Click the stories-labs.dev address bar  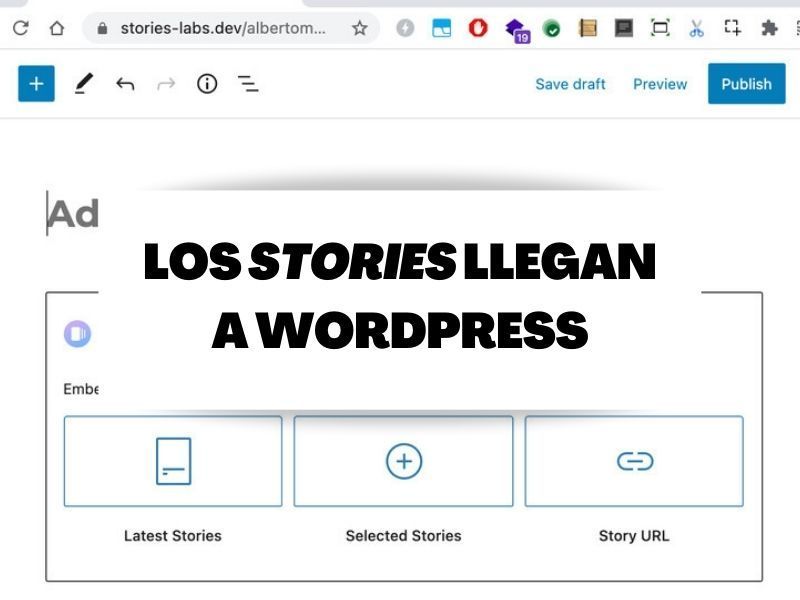point(222,29)
